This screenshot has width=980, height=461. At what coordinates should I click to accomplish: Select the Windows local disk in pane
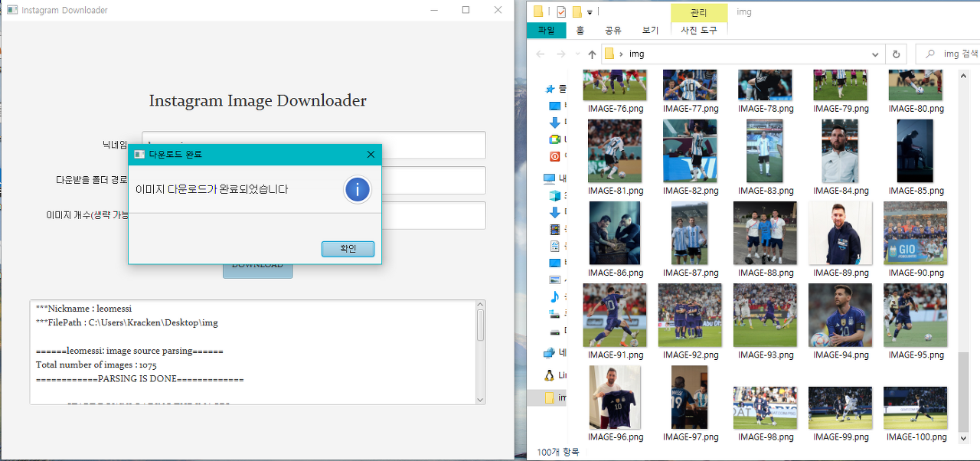click(555, 313)
